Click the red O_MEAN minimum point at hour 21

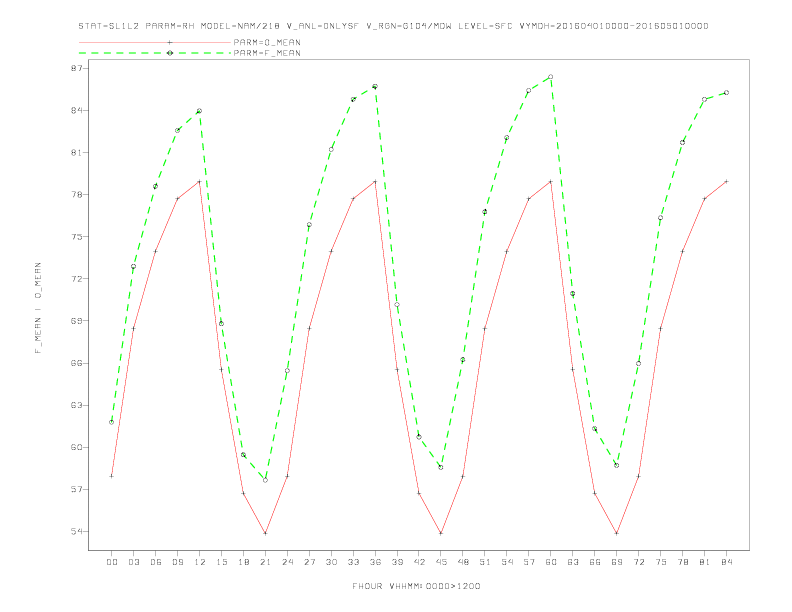pos(265,533)
